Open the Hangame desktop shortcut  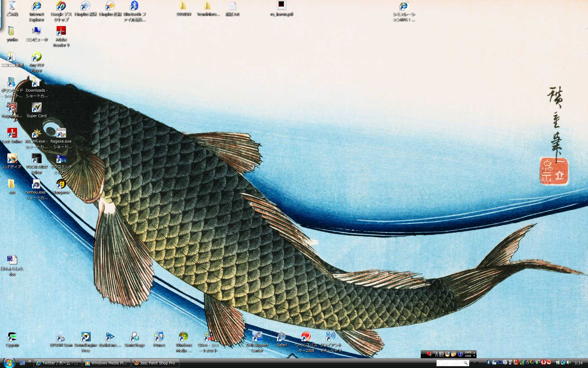coord(61,184)
